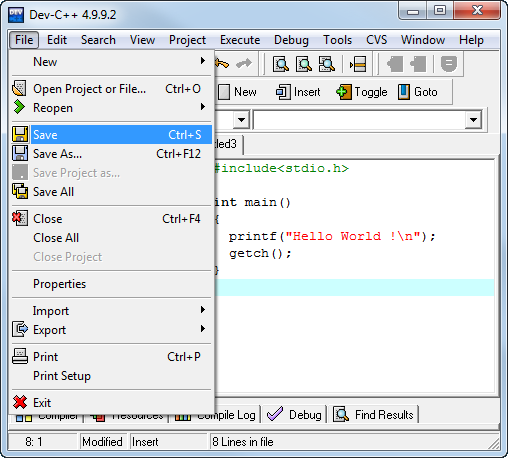This screenshot has height=458, width=508.
Task: Open the Execute menu
Action: point(240,40)
